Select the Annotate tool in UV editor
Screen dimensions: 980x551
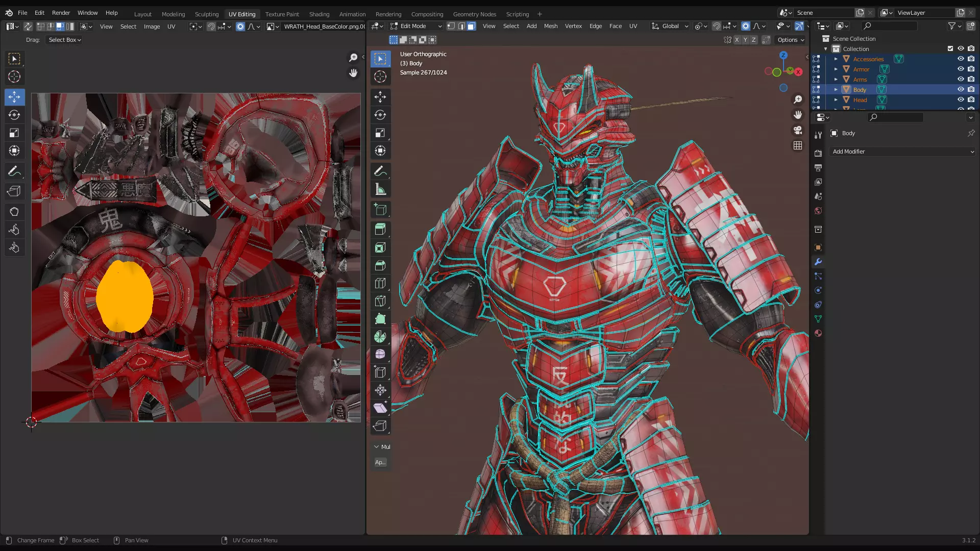14,171
